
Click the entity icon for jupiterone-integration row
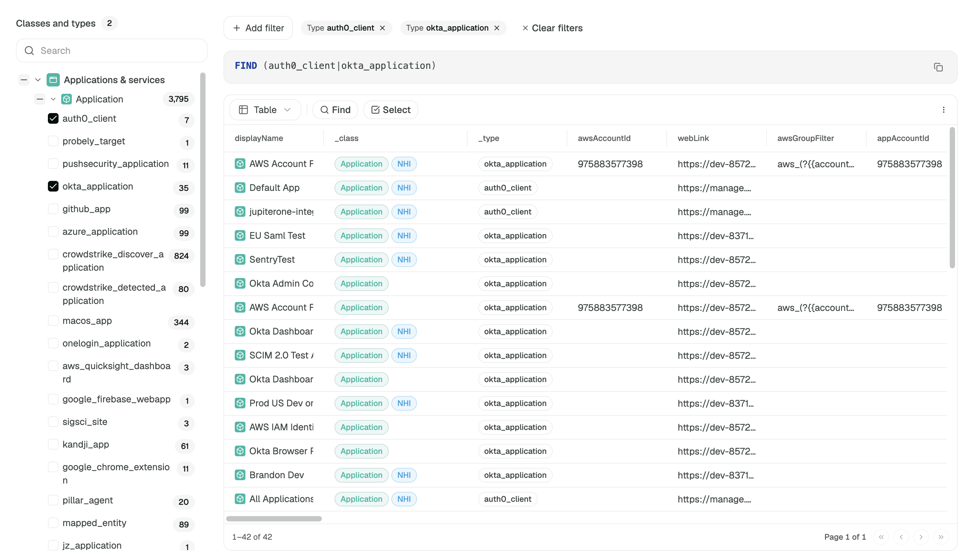tap(240, 211)
